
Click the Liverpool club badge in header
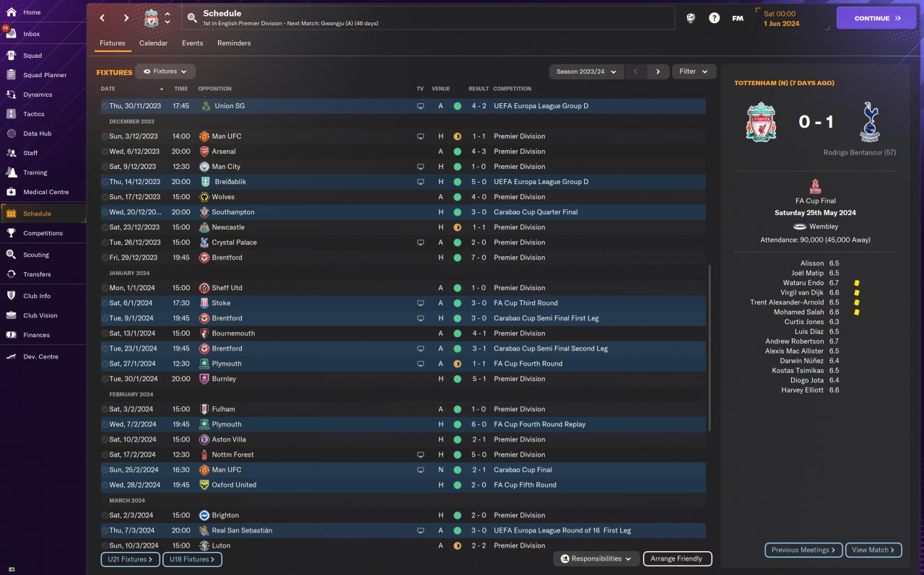coord(151,19)
